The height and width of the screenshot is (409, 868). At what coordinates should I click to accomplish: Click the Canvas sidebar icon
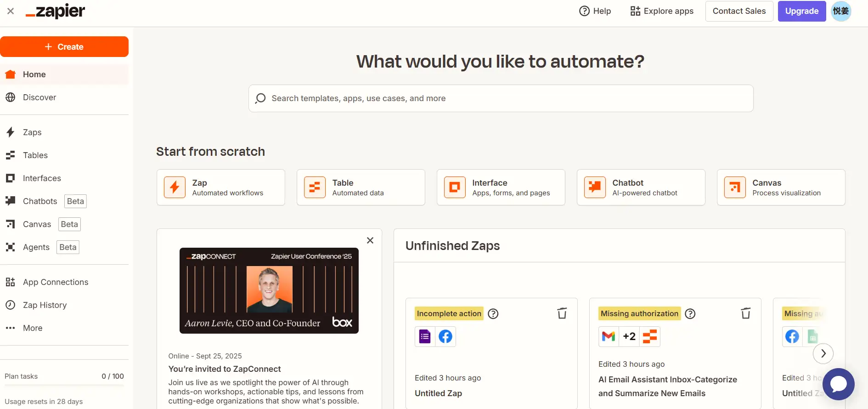coord(11,224)
